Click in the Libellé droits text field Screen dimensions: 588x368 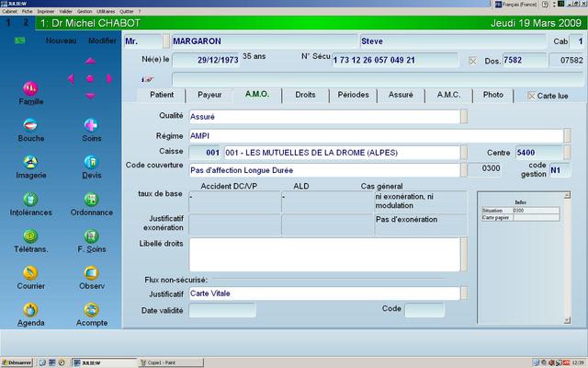[x=323, y=255]
